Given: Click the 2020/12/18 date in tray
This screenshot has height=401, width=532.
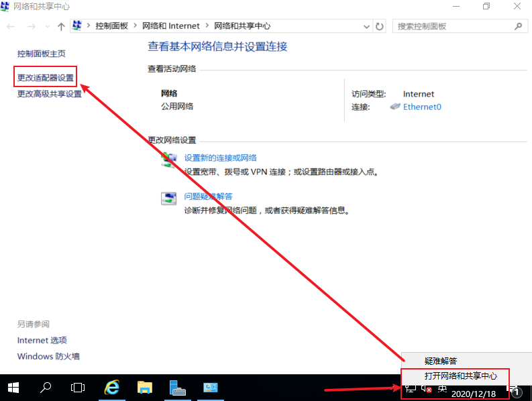Looking at the screenshot, I should [x=474, y=394].
